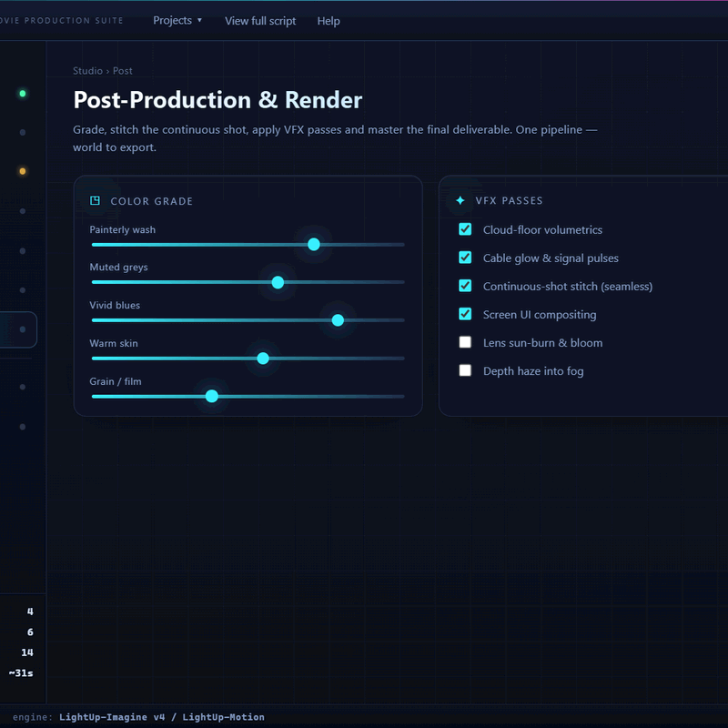
Task: Adjust the Warm skin slider handle
Action: point(263,359)
